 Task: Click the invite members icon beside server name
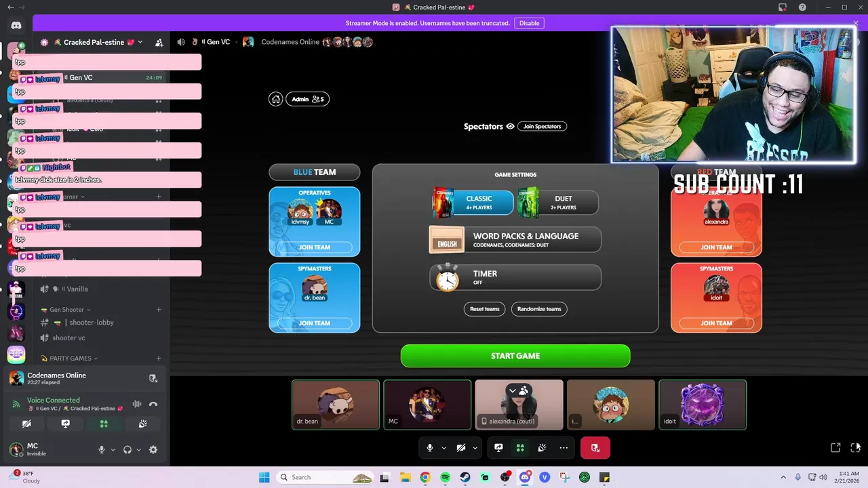pos(159,42)
